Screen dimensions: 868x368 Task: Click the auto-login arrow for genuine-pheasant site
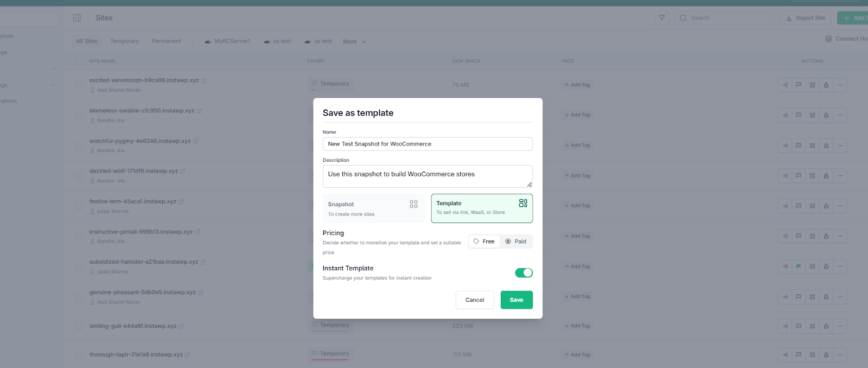pyautogui.click(x=785, y=296)
